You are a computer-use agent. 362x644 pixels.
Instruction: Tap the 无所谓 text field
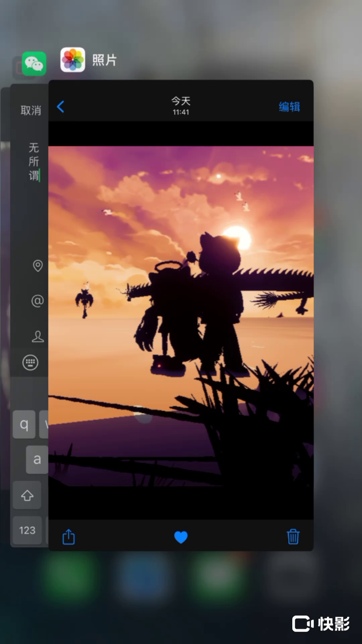click(x=34, y=162)
